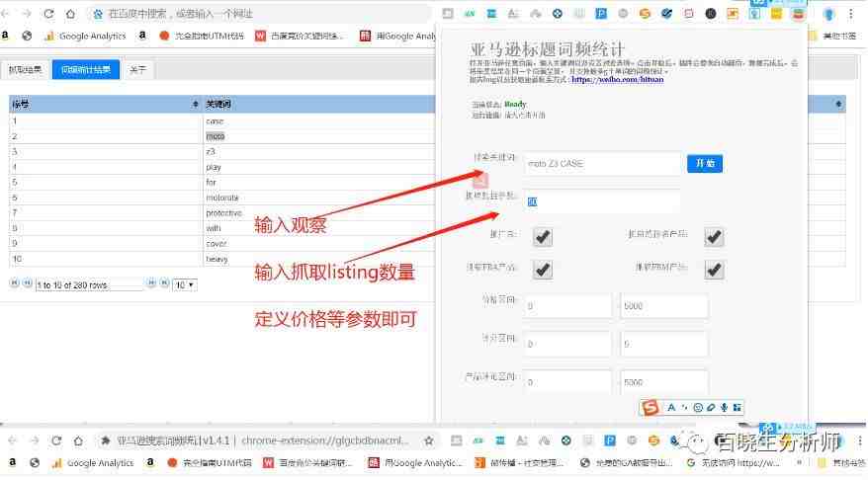Open the 无法访问 https bookmark in bottom bar
Screen dimensions: 868x480
point(733,463)
